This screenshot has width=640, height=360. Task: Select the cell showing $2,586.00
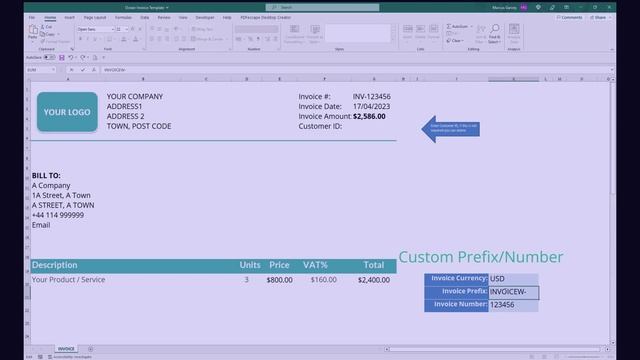tap(369, 116)
